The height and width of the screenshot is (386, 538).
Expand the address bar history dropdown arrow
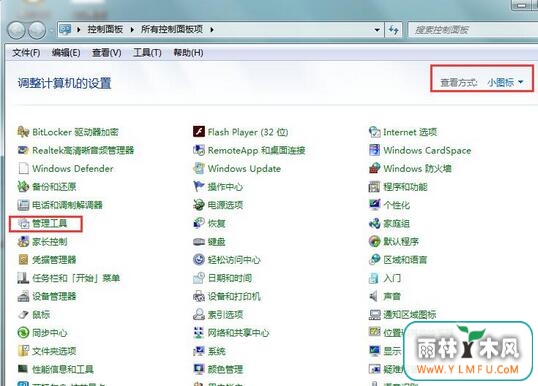pyautogui.click(x=377, y=30)
